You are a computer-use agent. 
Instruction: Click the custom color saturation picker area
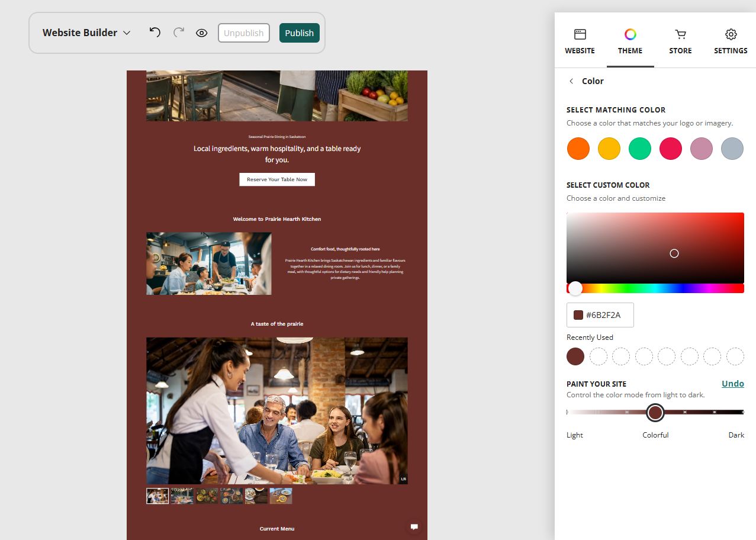pyautogui.click(x=655, y=247)
